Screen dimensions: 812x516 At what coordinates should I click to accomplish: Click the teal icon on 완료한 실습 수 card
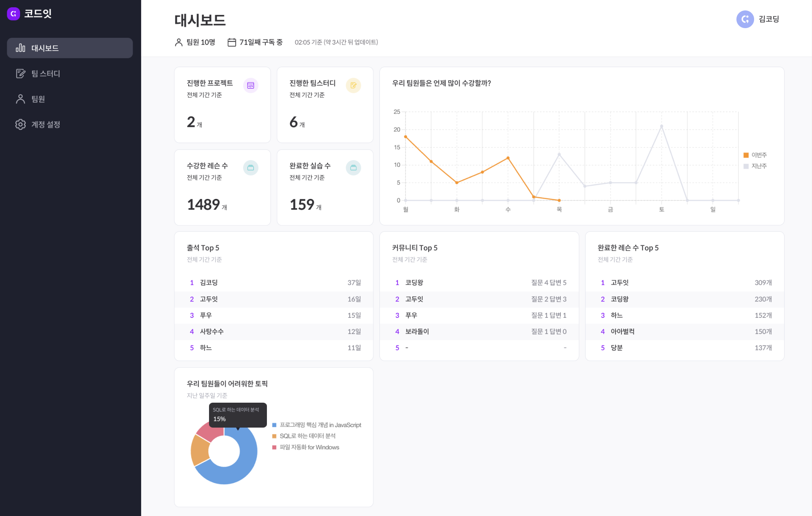(x=353, y=168)
